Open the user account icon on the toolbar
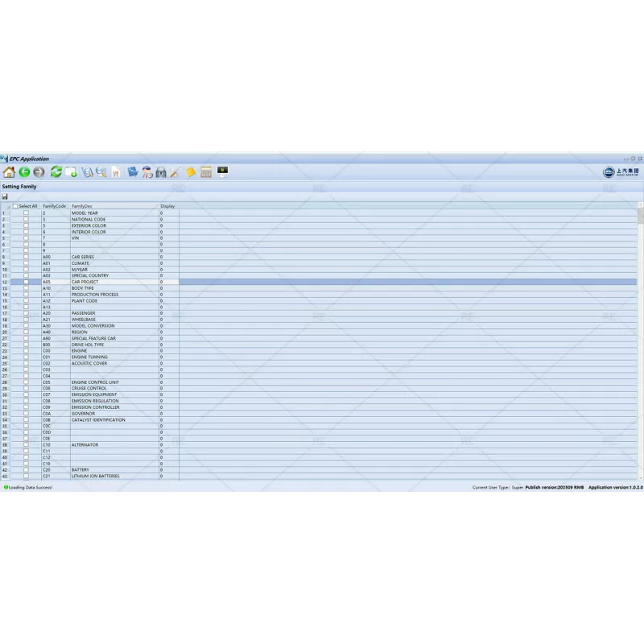644x644 pixels. pyautogui.click(x=147, y=172)
